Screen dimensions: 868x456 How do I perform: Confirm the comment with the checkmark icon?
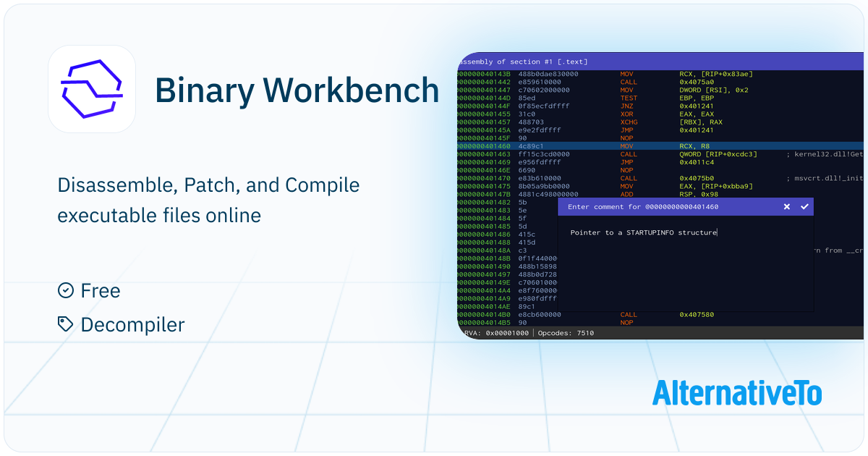(804, 207)
